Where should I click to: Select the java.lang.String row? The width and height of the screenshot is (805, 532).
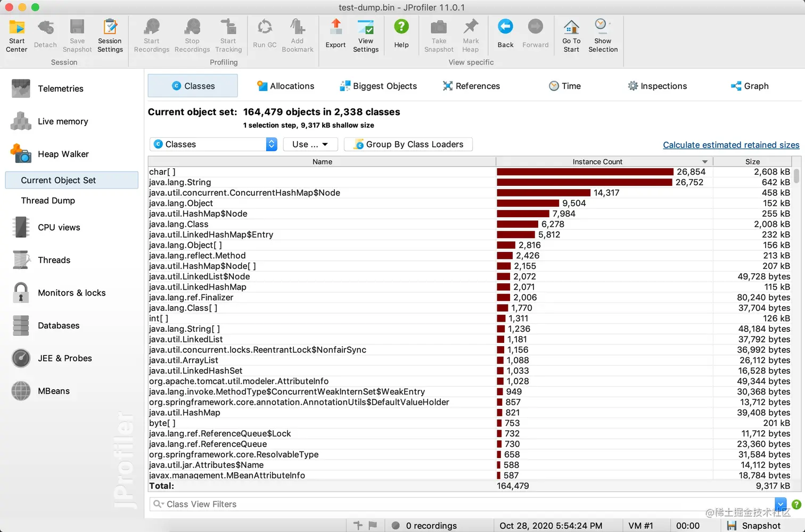[x=470, y=182]
